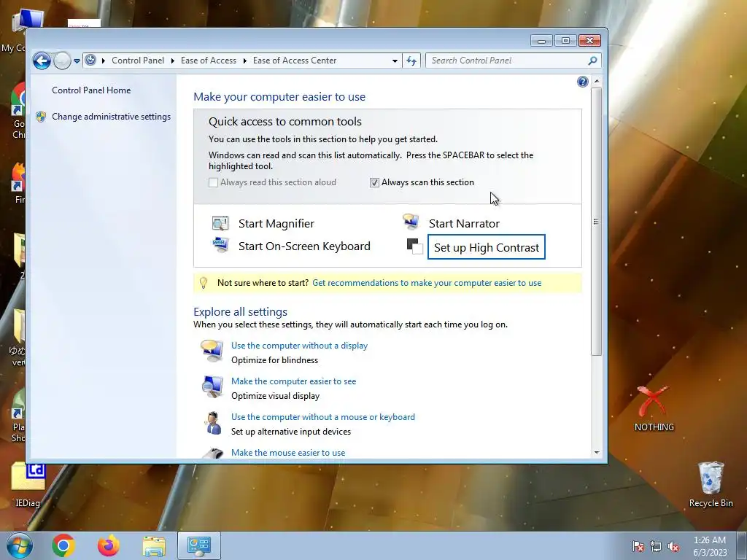
Task: Click the Show desktop strip at taskbar end
Action: pos(743,545)
